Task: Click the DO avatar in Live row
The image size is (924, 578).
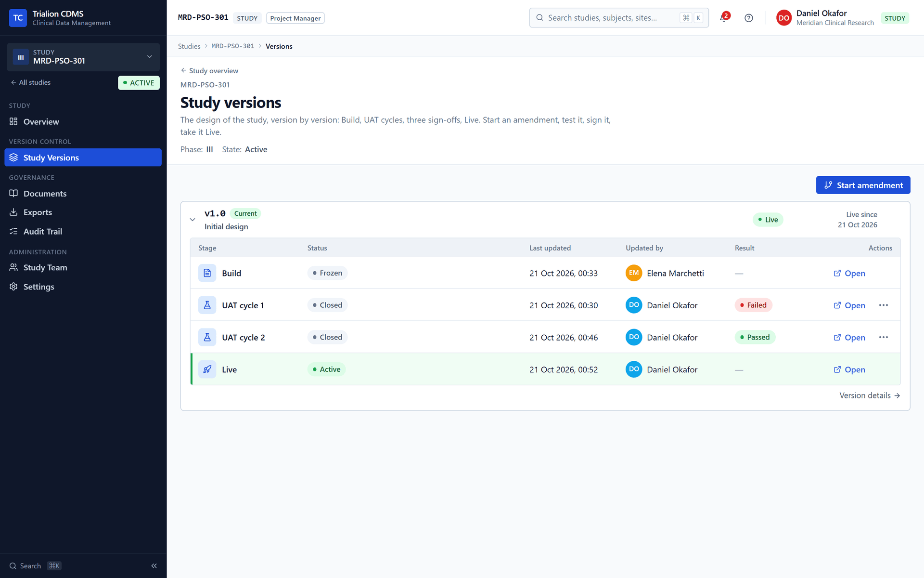Action: pyautogui.click(x=634, y=369)
